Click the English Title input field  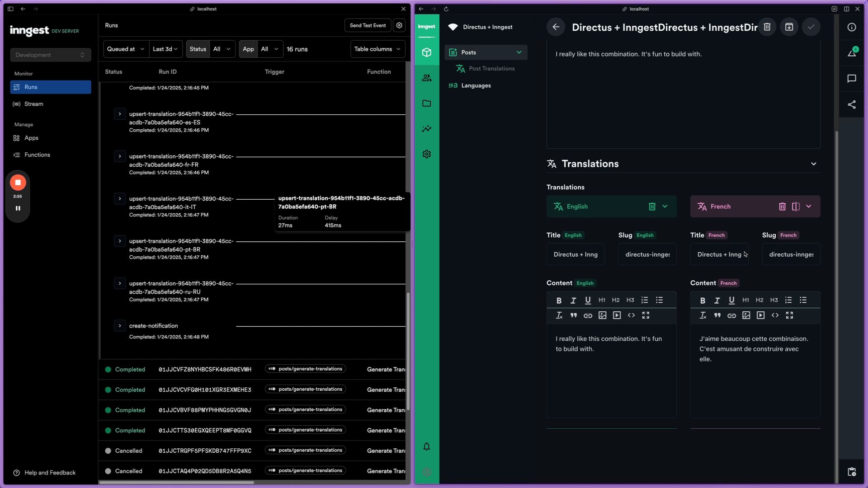pos(575,254)
